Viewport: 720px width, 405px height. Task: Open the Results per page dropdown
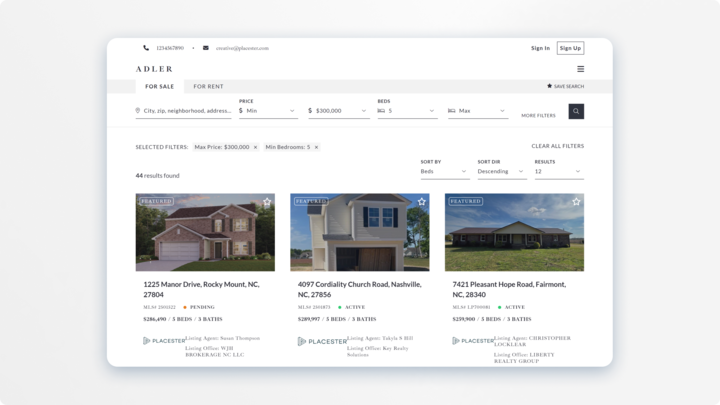558,171
